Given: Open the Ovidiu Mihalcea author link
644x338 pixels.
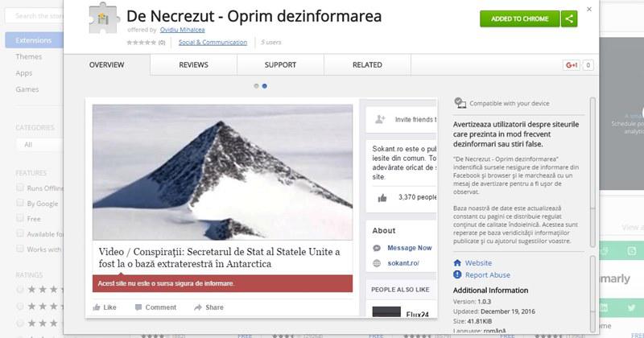Looking at the screenshot, I should click(183, 30).
